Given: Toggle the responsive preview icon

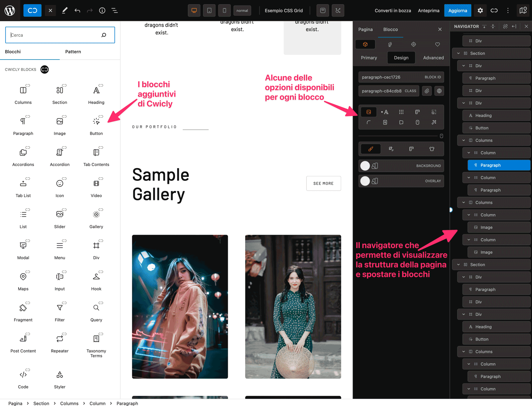Looking at the screenshot, I should tap(323, 11).
